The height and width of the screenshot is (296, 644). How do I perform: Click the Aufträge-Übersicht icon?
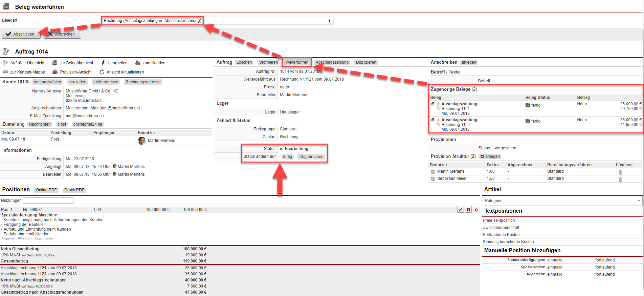[5, 63]
